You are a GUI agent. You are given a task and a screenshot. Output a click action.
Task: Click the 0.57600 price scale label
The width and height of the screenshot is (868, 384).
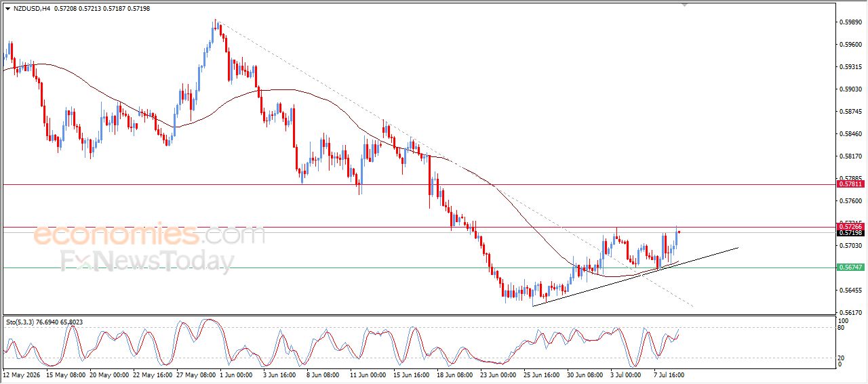[x=851, y=201]
